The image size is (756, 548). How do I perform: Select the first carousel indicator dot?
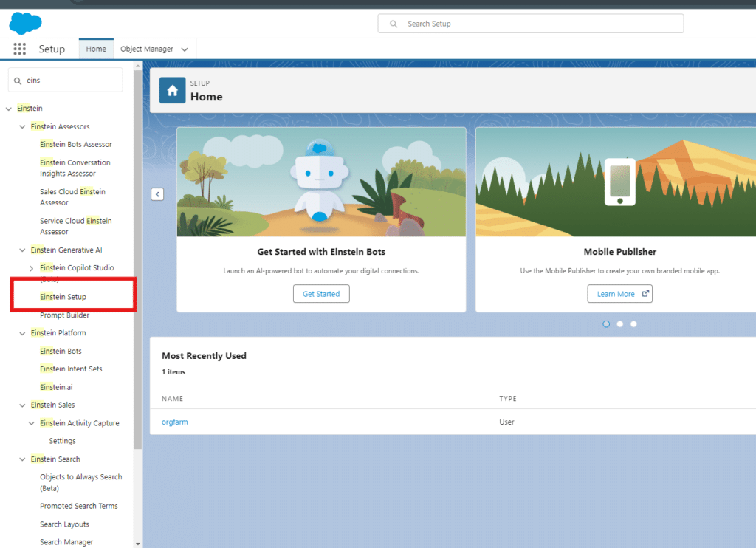pos(606,323)
